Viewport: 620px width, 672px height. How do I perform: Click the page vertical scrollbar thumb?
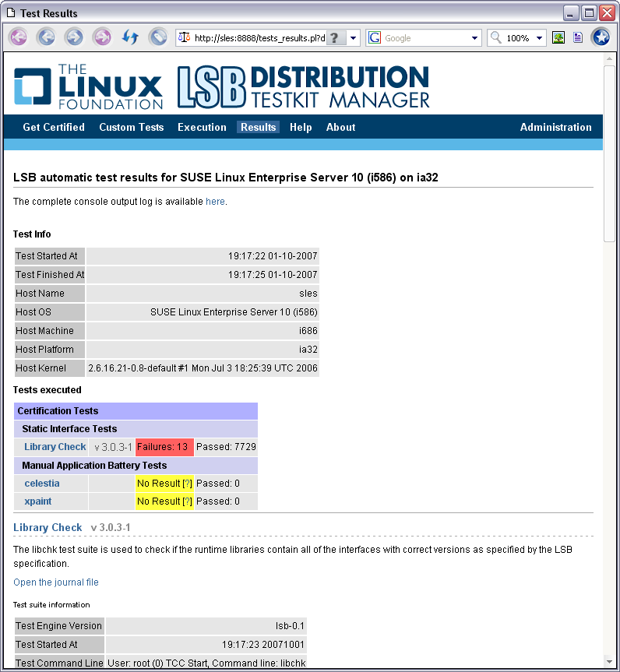(x=609, y=154)
